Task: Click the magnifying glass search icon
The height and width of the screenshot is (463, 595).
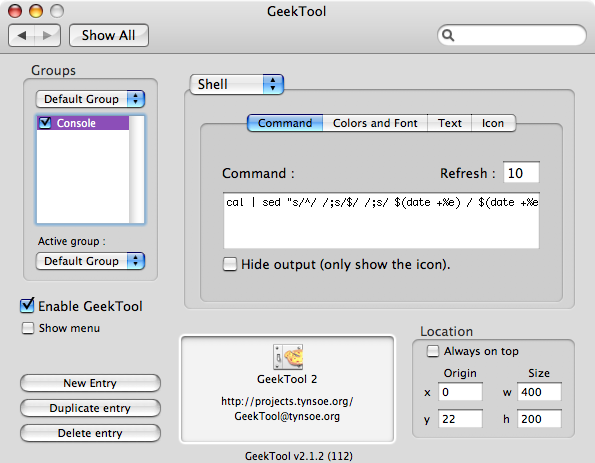Action: [448, 35]
